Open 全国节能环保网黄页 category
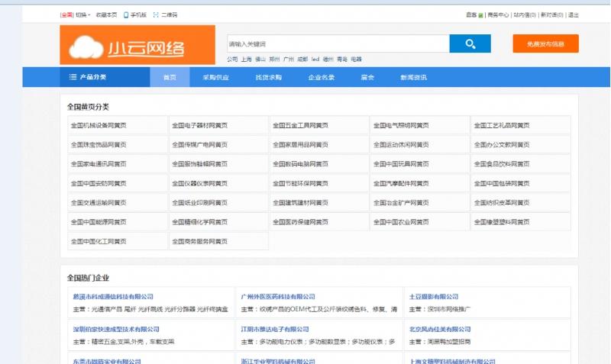The height and width of the screenshot is (364, 611). tap(300, 183)
